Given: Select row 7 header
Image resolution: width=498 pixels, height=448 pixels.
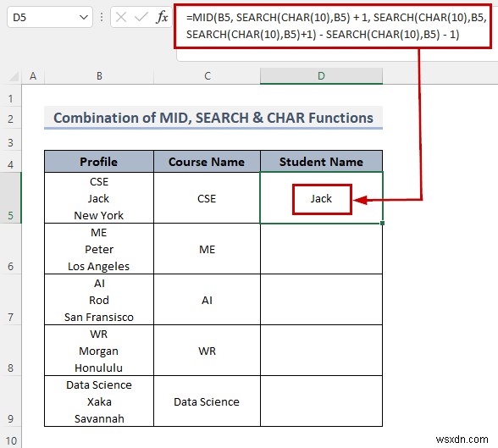Looking at the screenshot, I should point(10,300).
